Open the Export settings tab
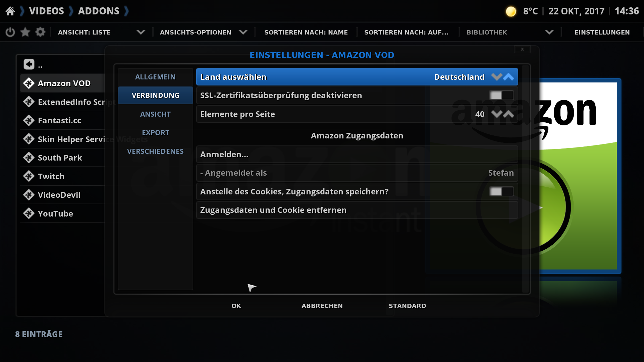Screen dimensions: 644x362 pyautogui.click(x=155, y=133)
